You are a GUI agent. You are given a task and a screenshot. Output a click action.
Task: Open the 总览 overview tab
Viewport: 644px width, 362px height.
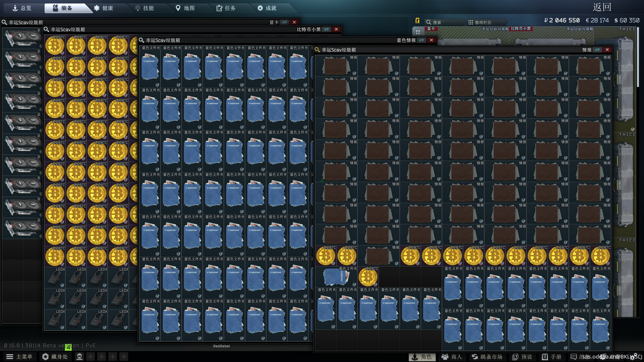22,8
